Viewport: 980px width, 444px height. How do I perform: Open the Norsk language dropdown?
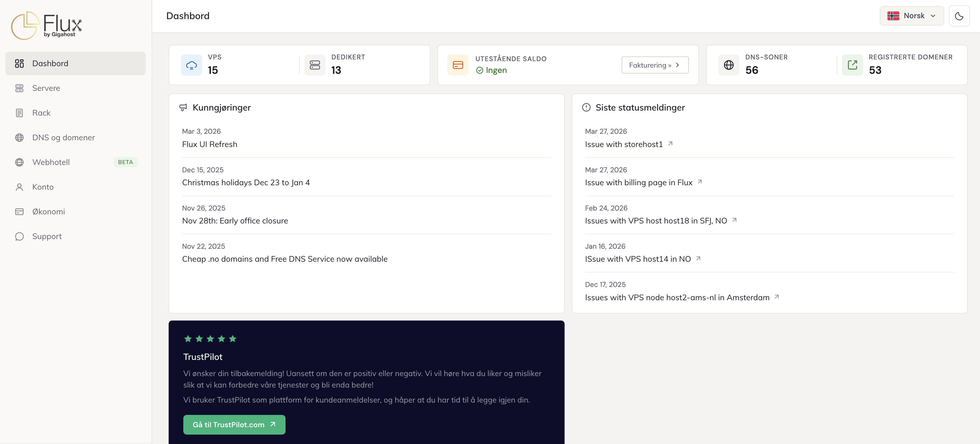coord(911,16)
